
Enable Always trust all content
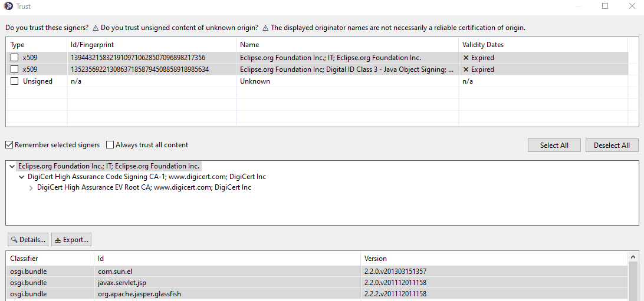[x=110, y=145]
